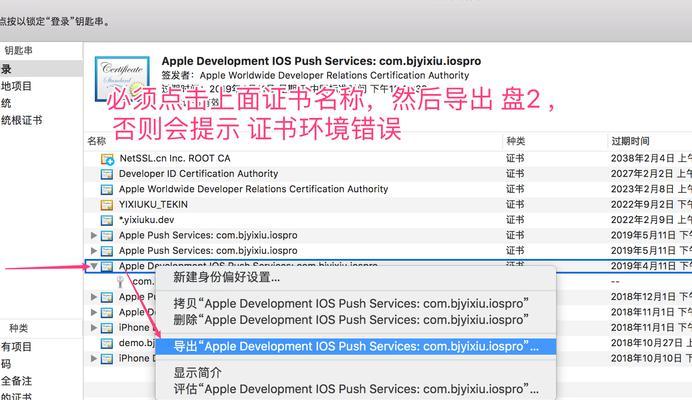
Task: Click the YIXIUKU_TEKIN certificate icon
Action: 106,205
